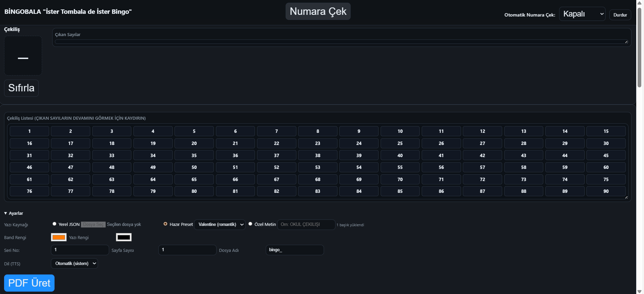Choose the Özel Metin radio button
The width and height of the screenshot is (644, 294).
[250, 224]
